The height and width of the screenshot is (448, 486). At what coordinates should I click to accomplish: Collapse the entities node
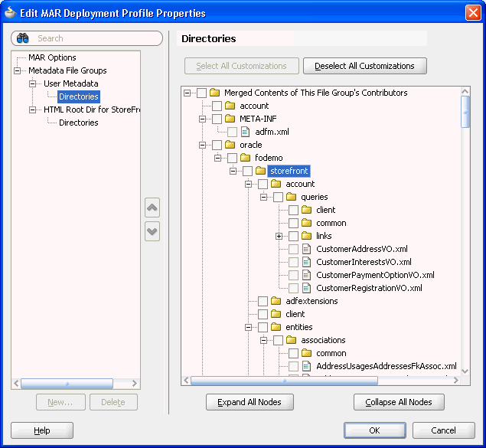click(x=248, y=327)
